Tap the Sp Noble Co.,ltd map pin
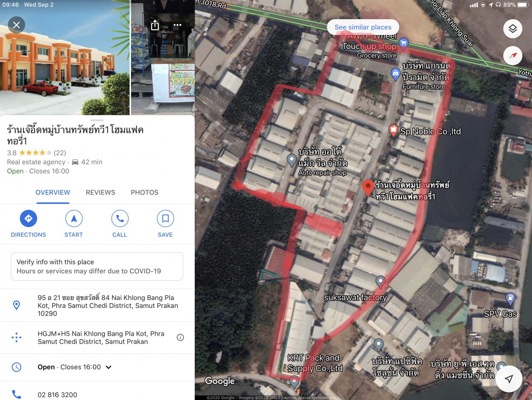Viewport: 532px width, 400px height. (393, 131)
